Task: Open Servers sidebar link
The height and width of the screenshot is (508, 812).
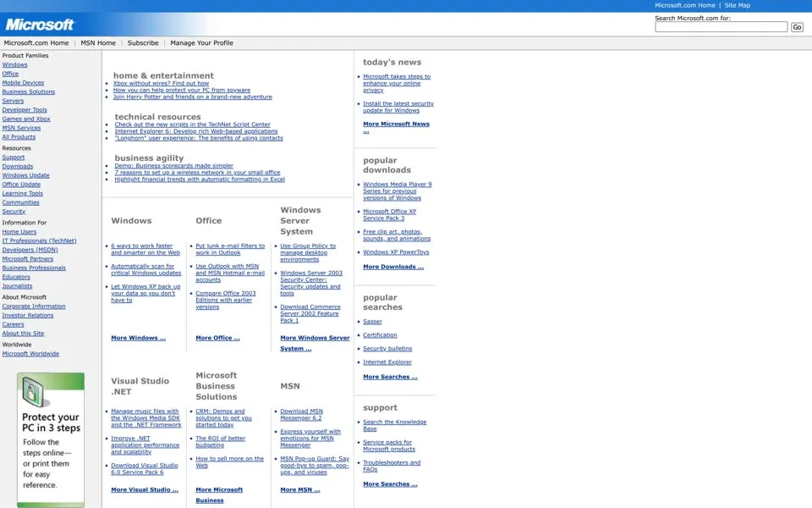Action: click(13, 101)
